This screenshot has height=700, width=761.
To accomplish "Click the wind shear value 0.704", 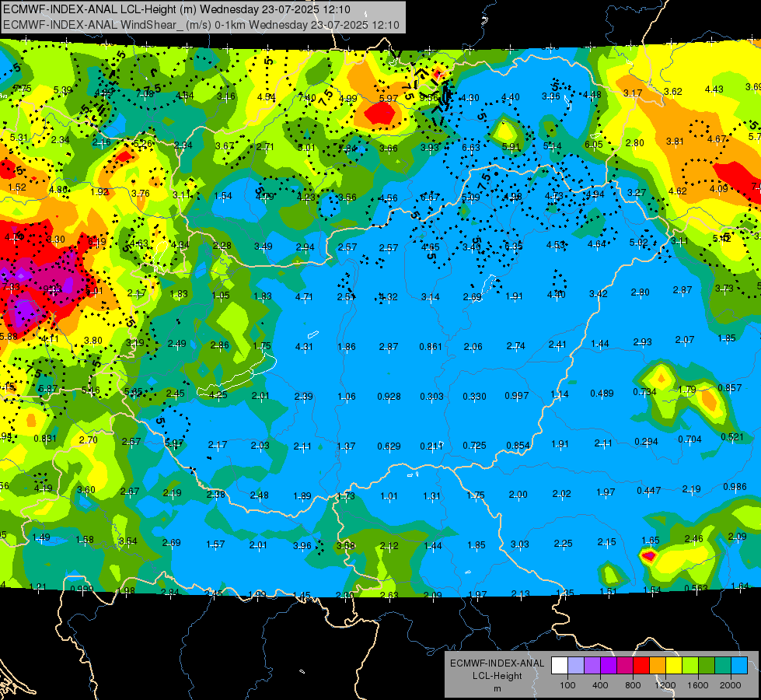I will click(x=689, y=439).
